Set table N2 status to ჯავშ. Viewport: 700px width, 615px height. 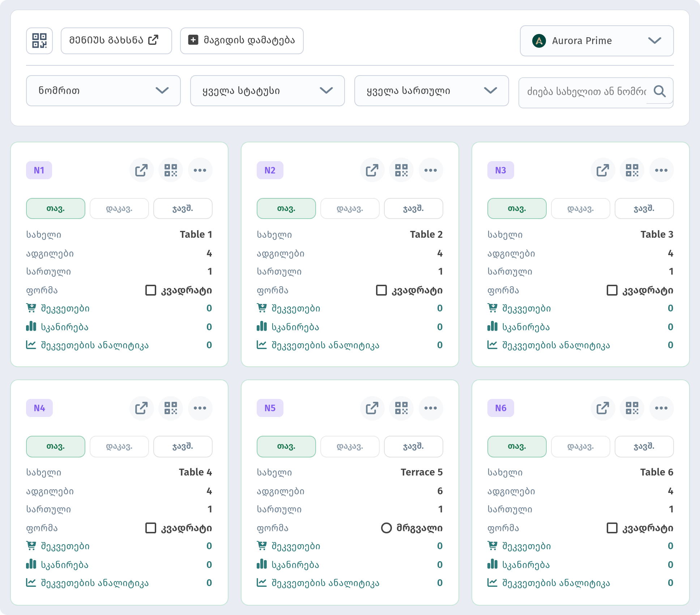pyautogui.click(x=414, y=208)
